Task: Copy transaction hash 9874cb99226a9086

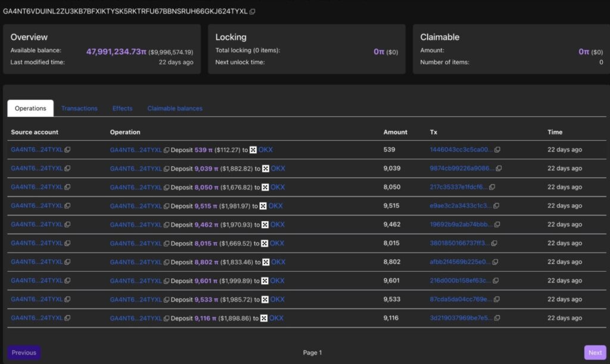Action: click(499, 169)
